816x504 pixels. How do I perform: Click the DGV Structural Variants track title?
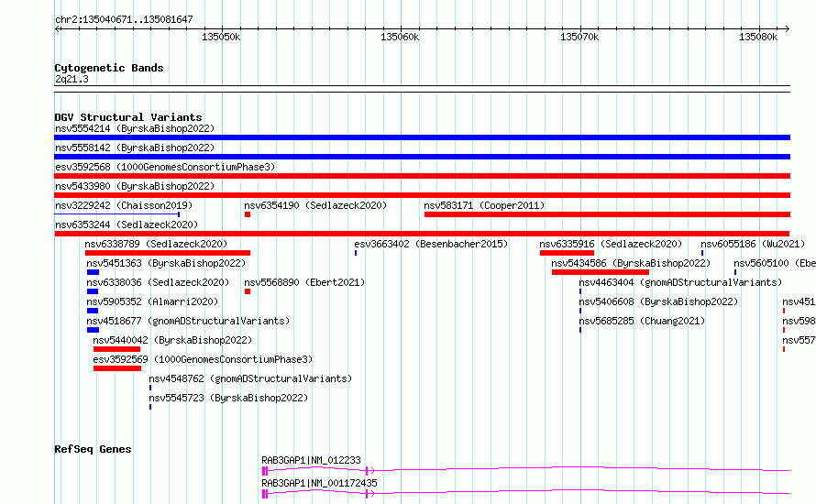click(x=128, y=117)
